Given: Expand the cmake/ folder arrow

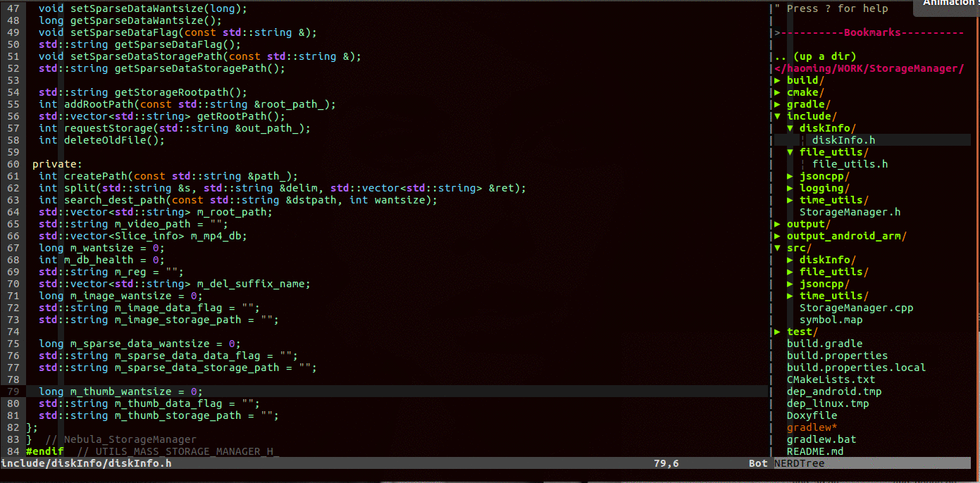Looking at the screenshot, I should 778,92.
